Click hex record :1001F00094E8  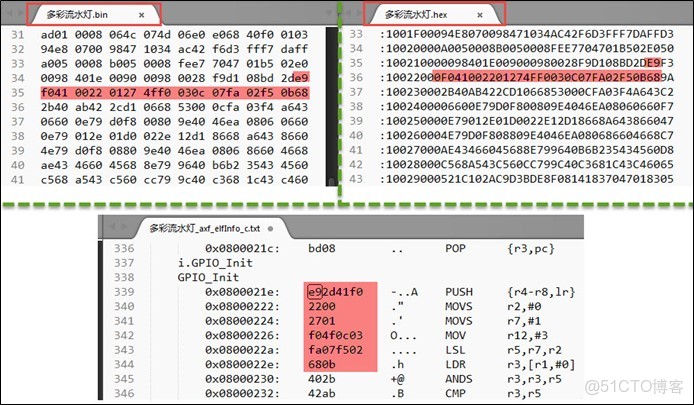tap(527, 34)
